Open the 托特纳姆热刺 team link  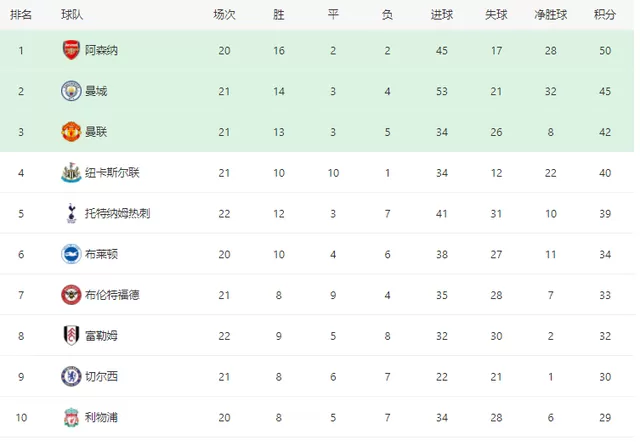pos(118,213)
